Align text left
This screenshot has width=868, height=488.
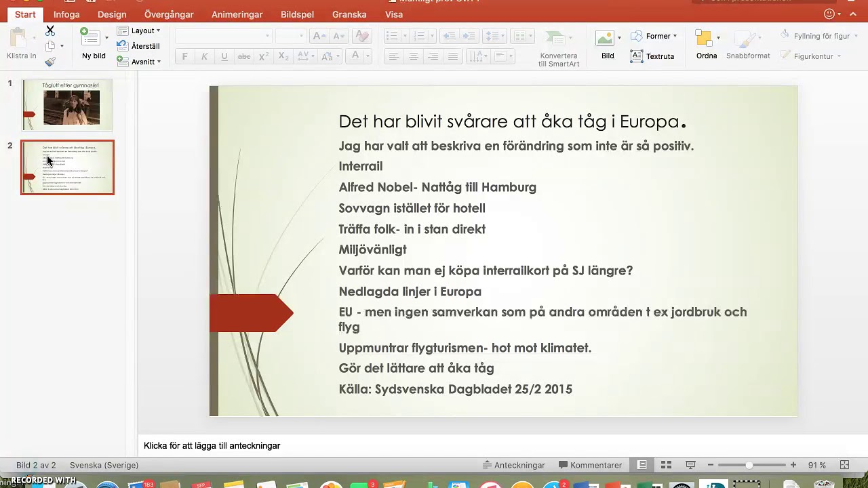(393, 56)
